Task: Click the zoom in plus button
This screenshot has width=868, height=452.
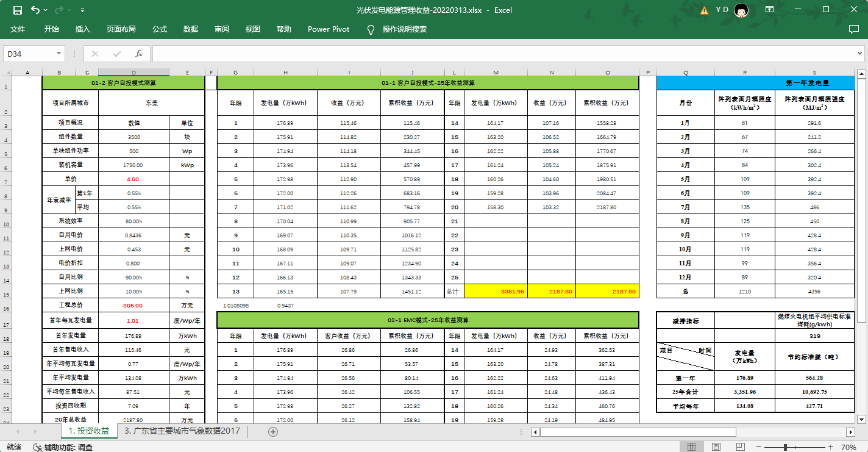Action: [831, 447]
